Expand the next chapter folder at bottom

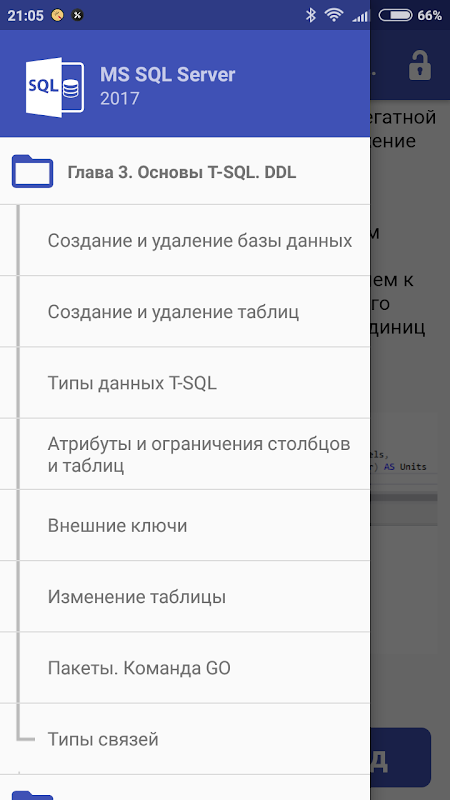pyautogui.click(x=32, y=794)
